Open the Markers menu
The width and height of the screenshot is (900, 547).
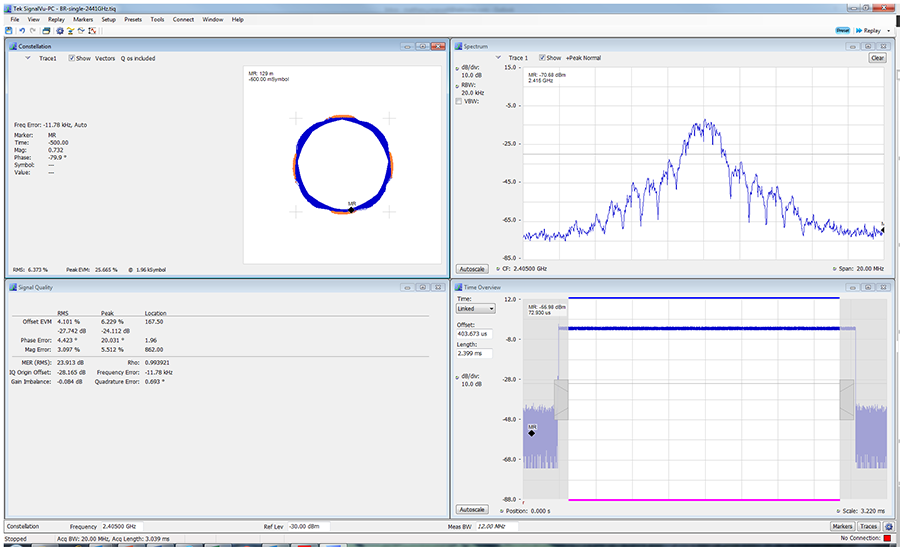pyautogui.click(x=83, y=19)
